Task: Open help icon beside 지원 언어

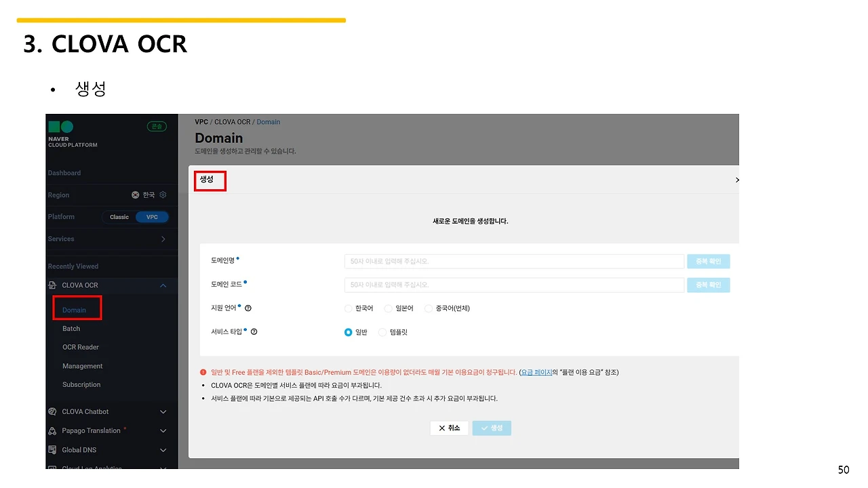Action: (x=248, y=308)
